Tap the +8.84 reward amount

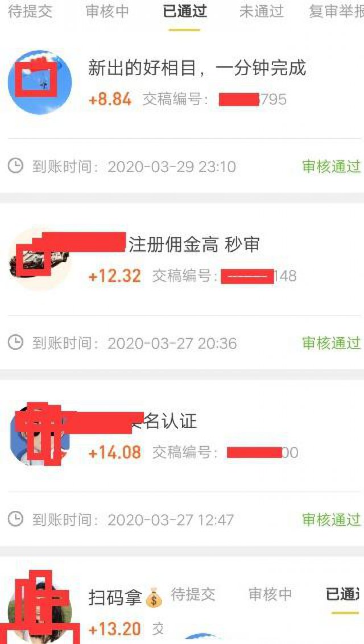tap(110, 99)
